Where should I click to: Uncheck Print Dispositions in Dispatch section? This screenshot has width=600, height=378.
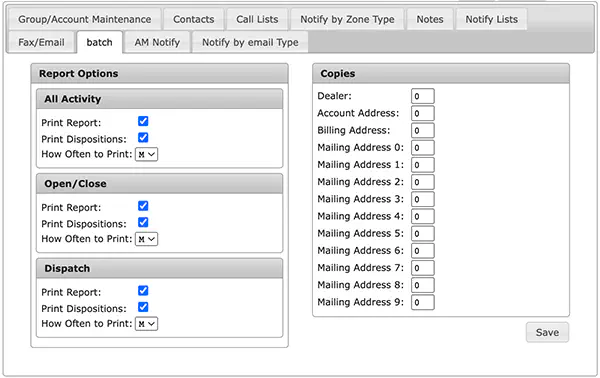point(143,307)
